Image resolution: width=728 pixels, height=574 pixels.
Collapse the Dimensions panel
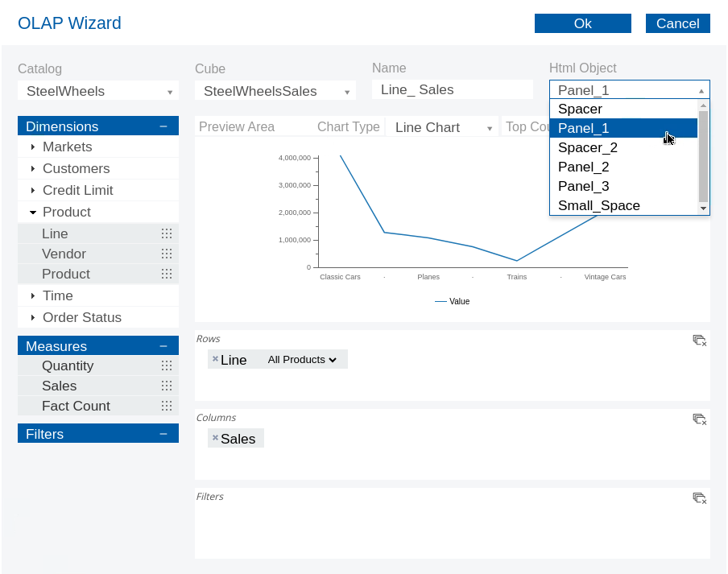point(163,126)
